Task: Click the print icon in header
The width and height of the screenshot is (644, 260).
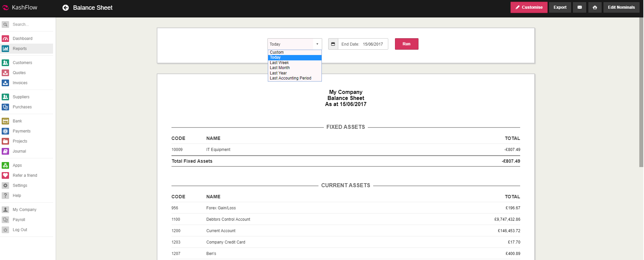Action: pos(595,7)
